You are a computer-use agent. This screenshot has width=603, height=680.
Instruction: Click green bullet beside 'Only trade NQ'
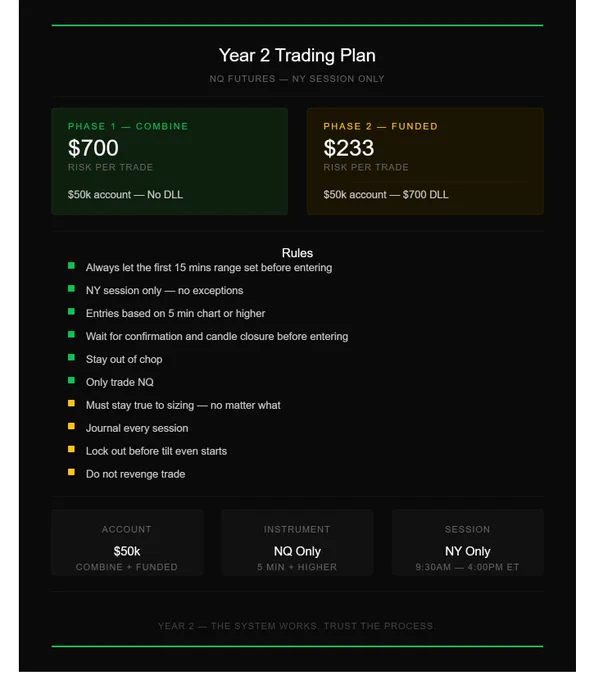pos(71,381)
